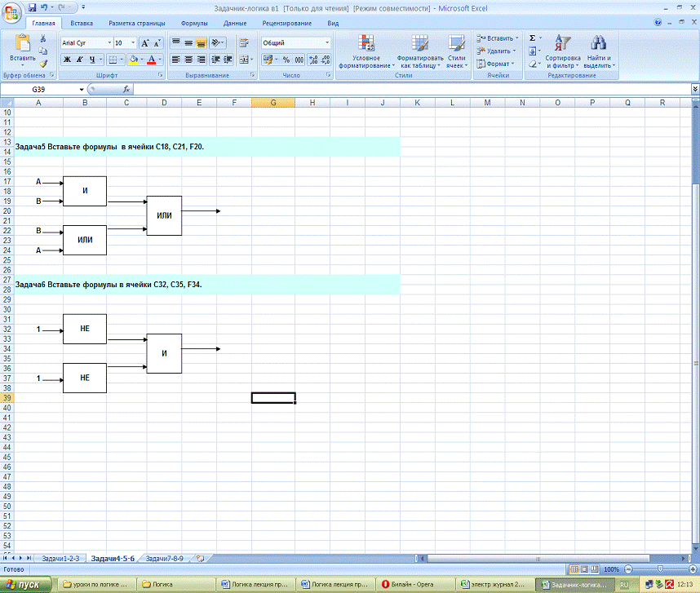700x593 pixels.
Task: Open the Формулы tab
Action: click(x=193, y=23)
